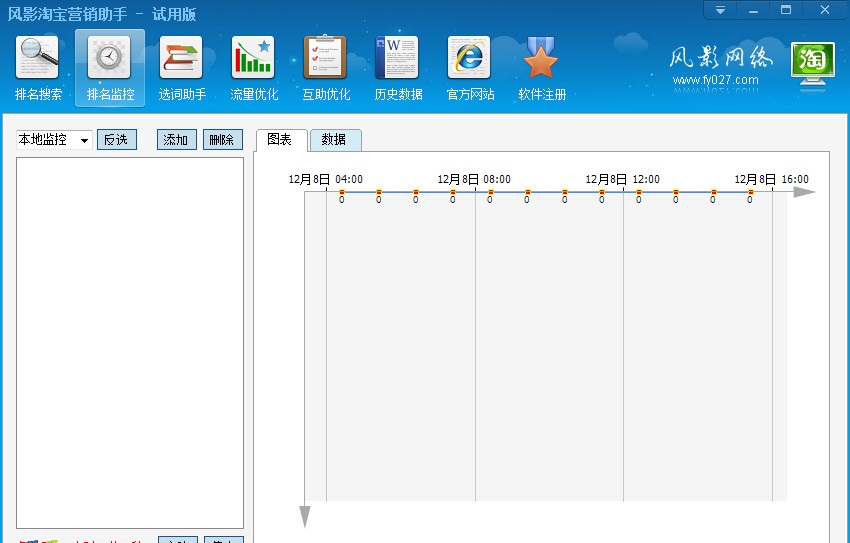Open the 历史数据 history data icon
The image size is (850, 543).
click(398, 68)
